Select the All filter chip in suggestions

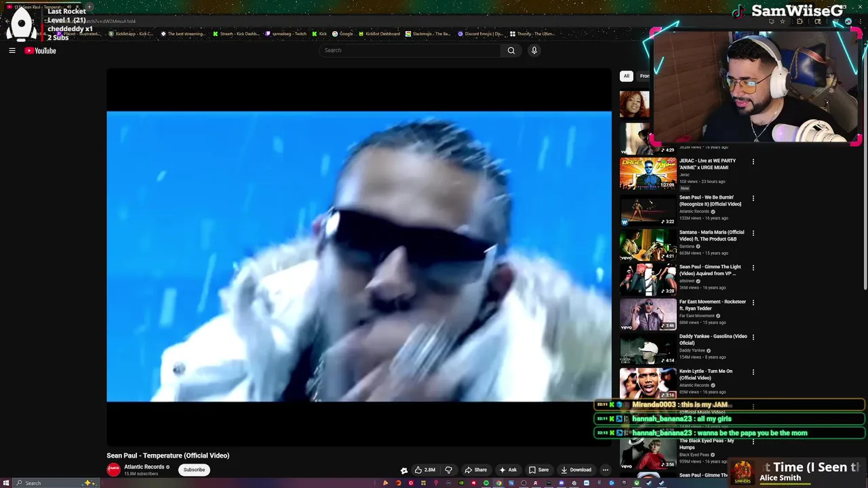click(627, 76)
